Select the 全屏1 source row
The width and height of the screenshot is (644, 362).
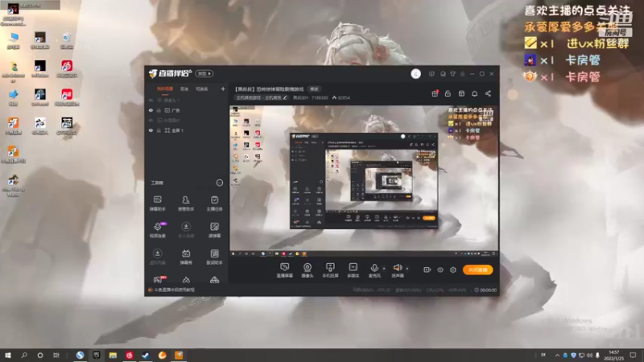pyautogui.click(x=187, y=130)
